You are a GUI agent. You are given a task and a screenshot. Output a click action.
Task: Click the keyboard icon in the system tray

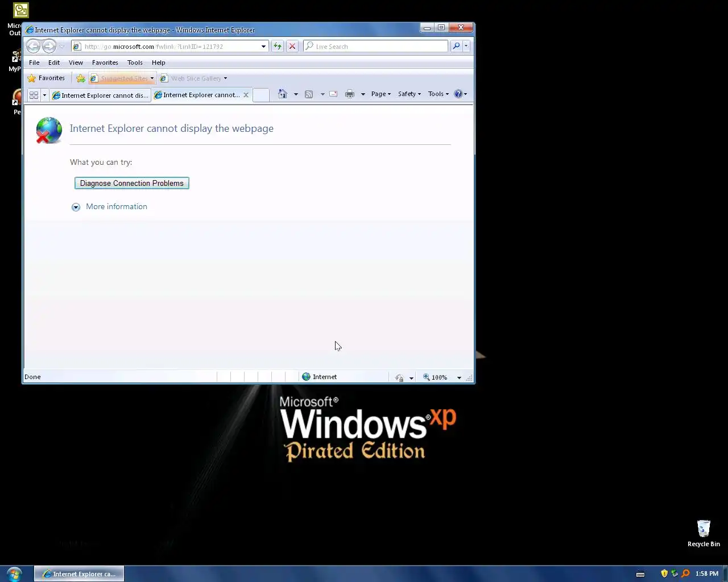point(640,574)
